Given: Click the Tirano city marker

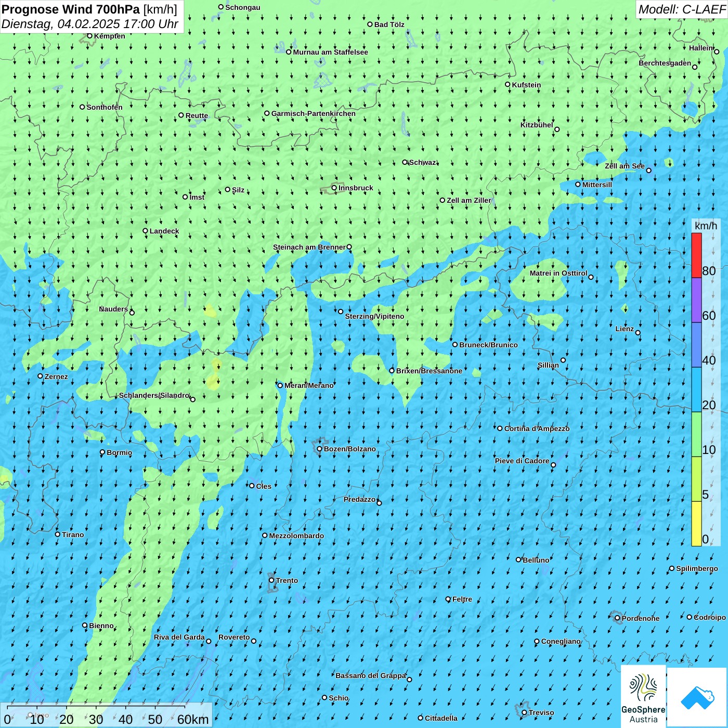Looking at the screenshot, I should 58,534.
